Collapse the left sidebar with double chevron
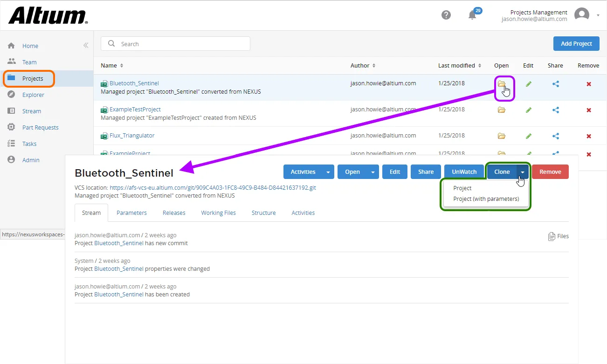Image resolution: width=607 pixels, height=364 pixels. pyautogui.click(x=86, y=45)
